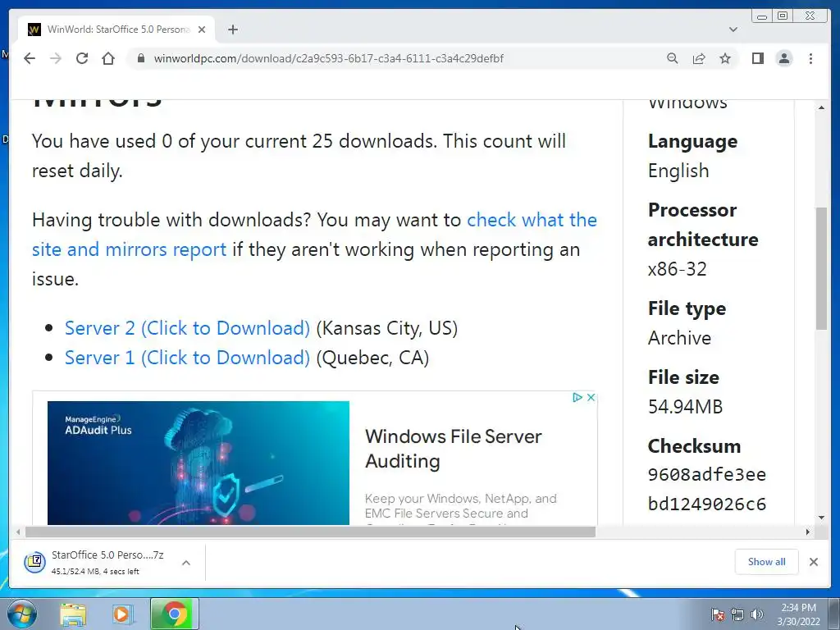Open the Chrome profile avatar
Image resolution: width=840 pixels, height=630 pixels.
[x=783, y=58]
